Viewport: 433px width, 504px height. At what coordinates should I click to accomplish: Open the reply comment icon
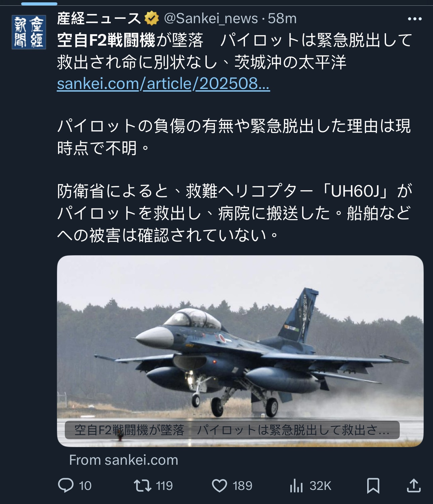(x=66, y=485)
